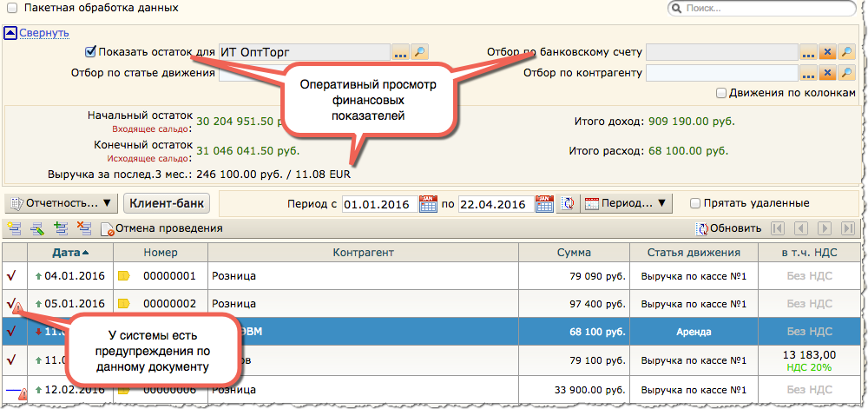Go to the last page of records
This screenshot has height=409, width=868.
pyautogui.click(x=846, y=228)
